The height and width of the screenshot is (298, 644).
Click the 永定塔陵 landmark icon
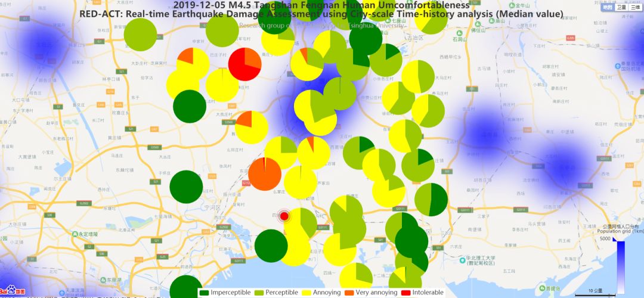[x=75, y=234]
